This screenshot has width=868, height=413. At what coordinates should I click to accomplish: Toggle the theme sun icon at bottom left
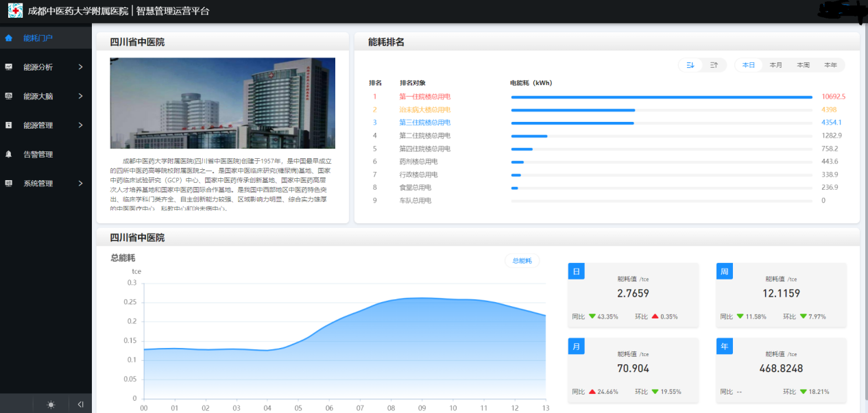(x=50, y=404)
